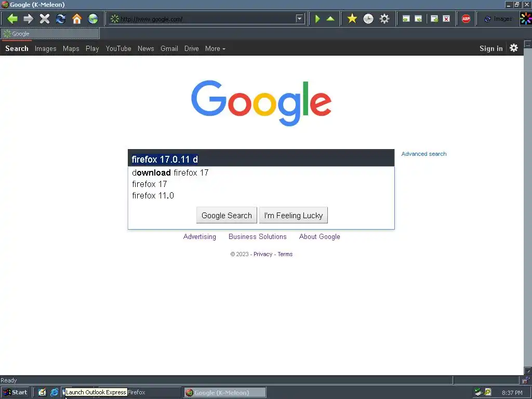This screenshot has width=532, height=399.
Task: Toggle the ABP Adblock Plus icon
Action: click(x=466, y=19)
